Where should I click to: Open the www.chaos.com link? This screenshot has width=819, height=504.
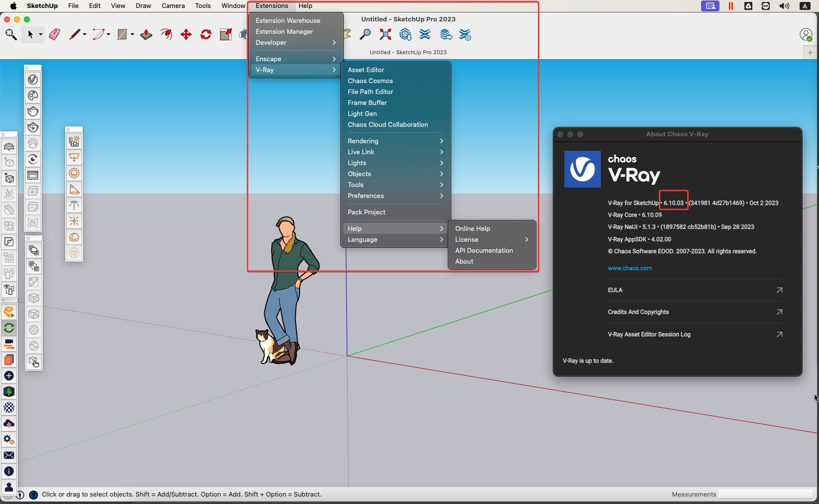629,268
